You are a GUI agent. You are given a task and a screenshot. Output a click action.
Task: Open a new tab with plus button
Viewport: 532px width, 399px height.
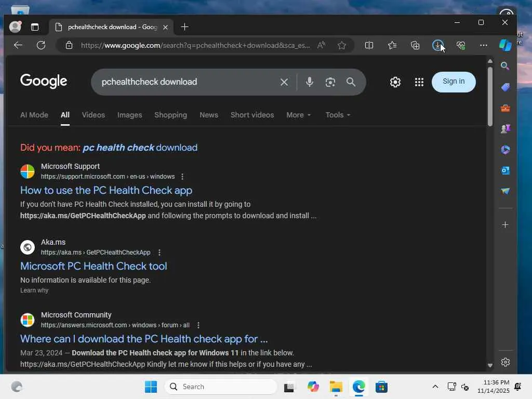click(x=184, y=27)
